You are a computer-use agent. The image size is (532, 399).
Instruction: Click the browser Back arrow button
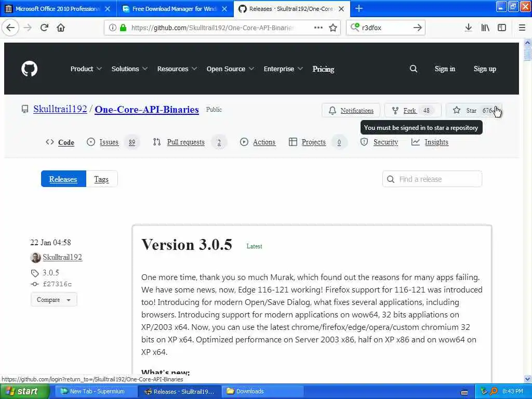point(10,28)
